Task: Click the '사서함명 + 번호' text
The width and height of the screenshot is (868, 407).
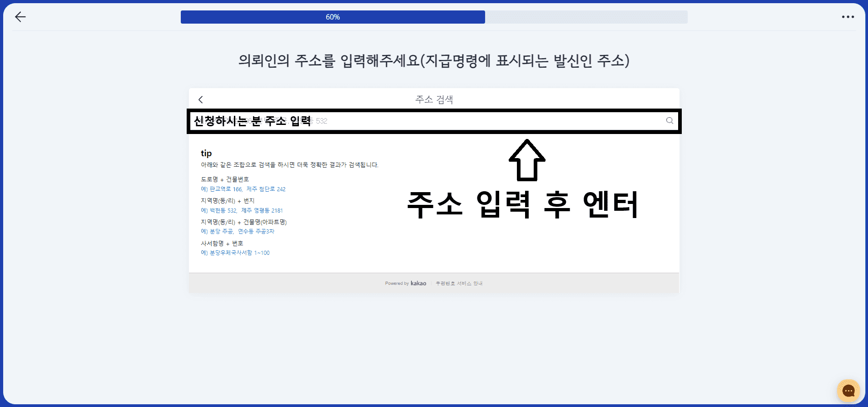Action: [222, 243]
